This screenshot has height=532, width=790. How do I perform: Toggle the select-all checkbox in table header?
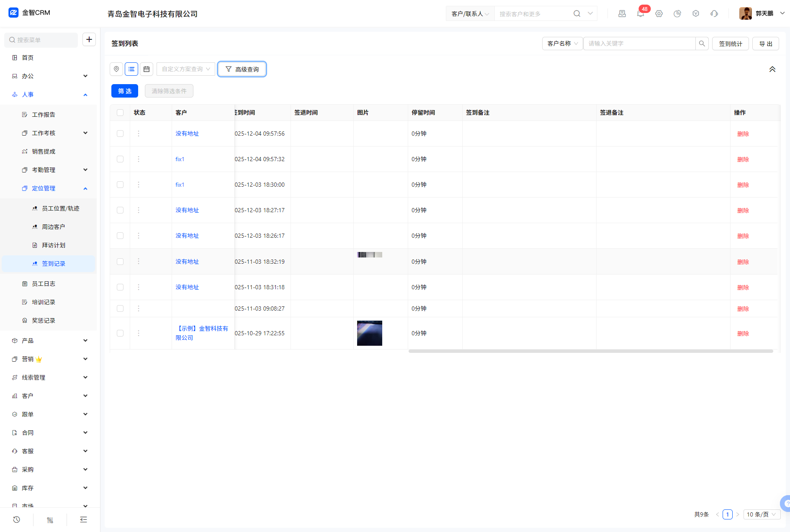click(x=120, y=113)
